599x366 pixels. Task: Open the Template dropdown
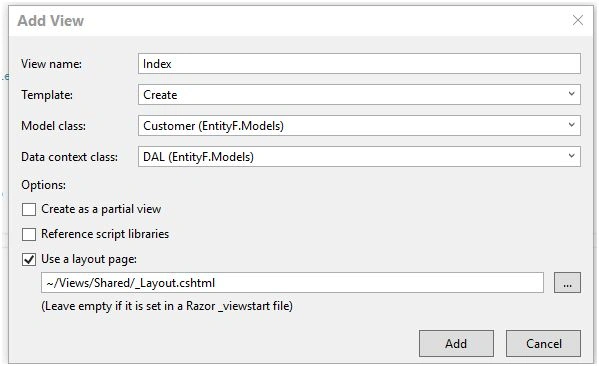359,95
